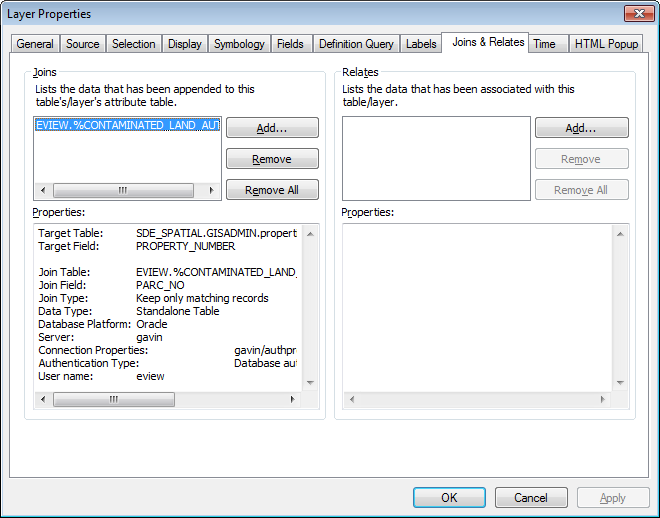Click up arrow of Relates properties scrollbar

(620, 234)
